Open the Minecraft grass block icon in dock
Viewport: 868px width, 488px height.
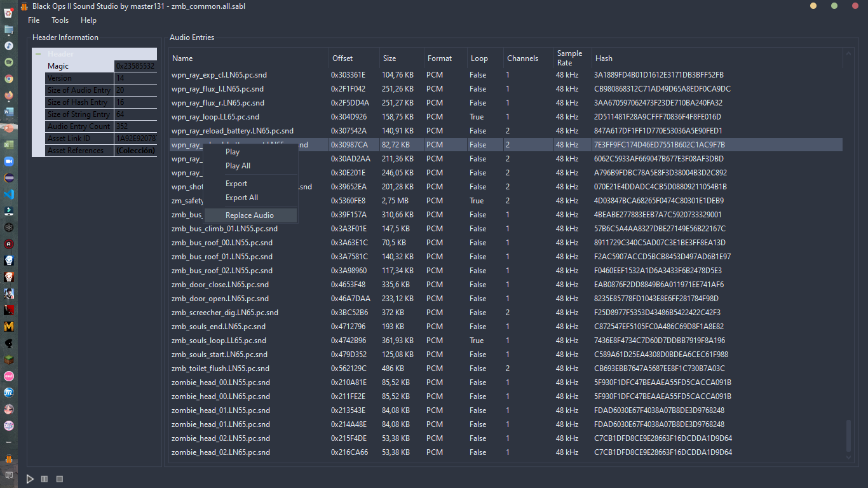(x=9, y=360)
